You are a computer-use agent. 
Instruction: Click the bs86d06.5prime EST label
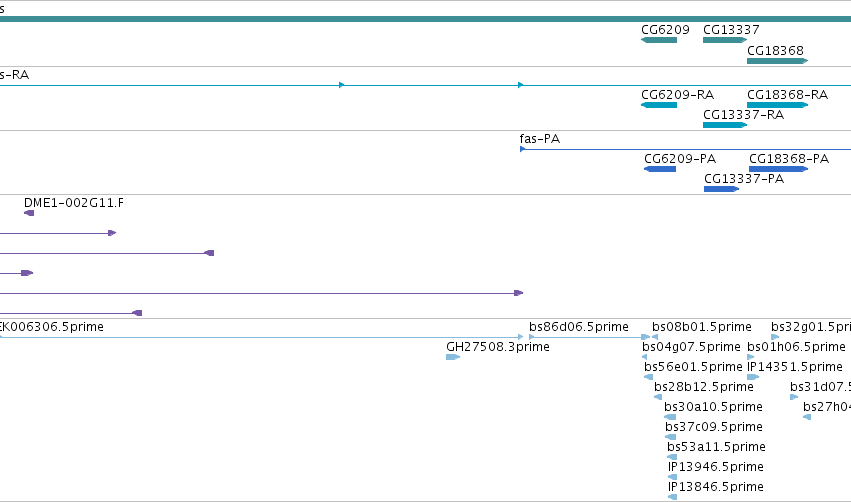click(579, 327)
